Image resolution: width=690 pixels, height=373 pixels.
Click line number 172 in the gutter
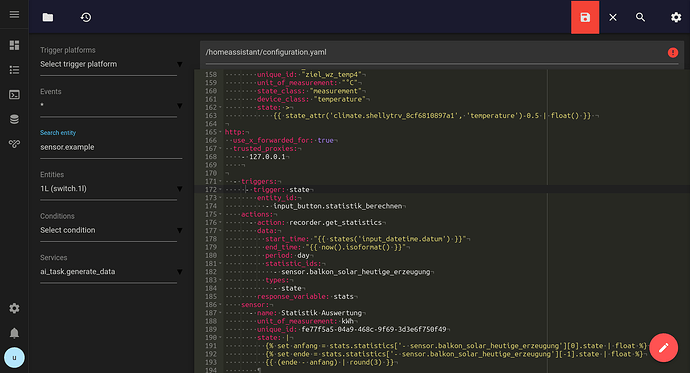pos(211,190)
